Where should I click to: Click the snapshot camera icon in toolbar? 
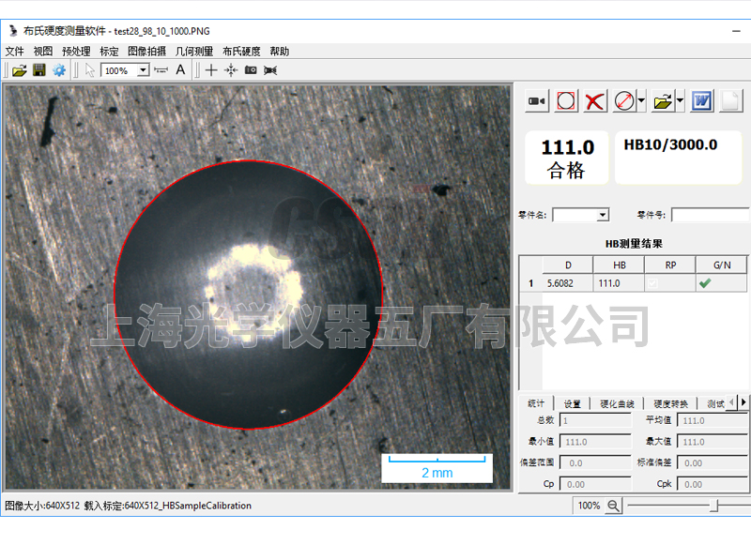251,70
